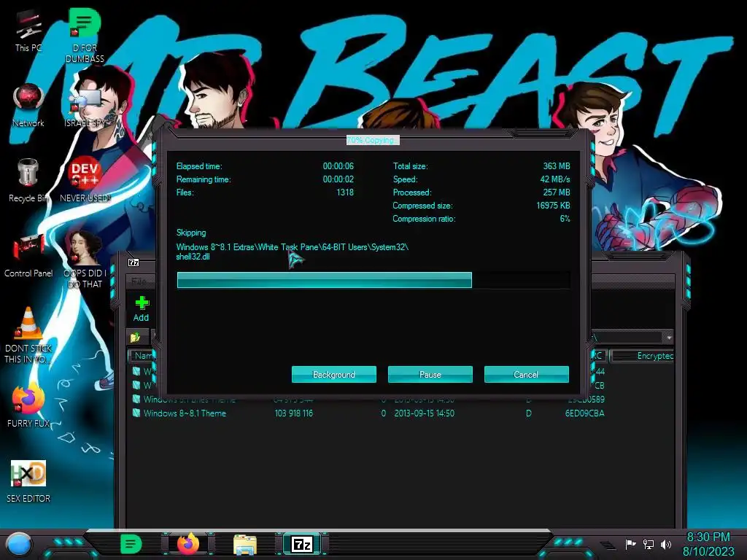
Task: Click the 70% Copying title text
Action: coord(373,140)
